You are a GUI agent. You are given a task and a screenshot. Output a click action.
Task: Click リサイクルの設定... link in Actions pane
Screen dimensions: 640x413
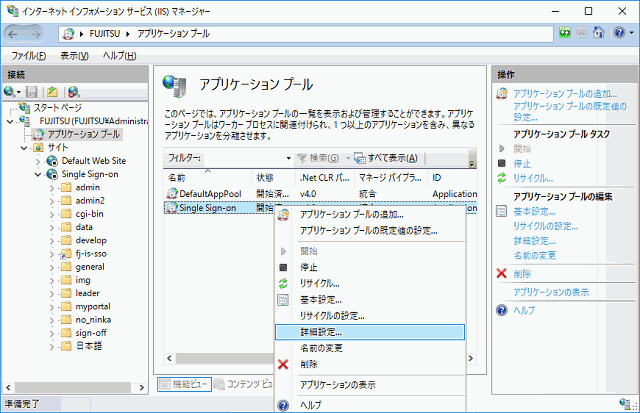545,226
